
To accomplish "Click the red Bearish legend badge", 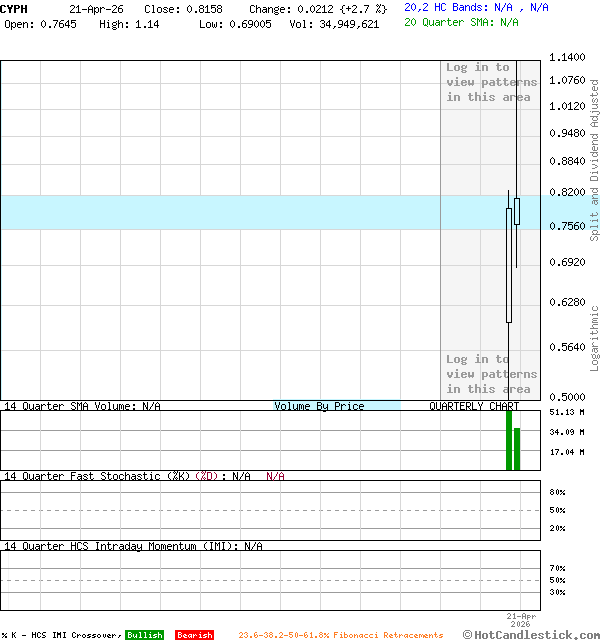I will coord(194,635).
